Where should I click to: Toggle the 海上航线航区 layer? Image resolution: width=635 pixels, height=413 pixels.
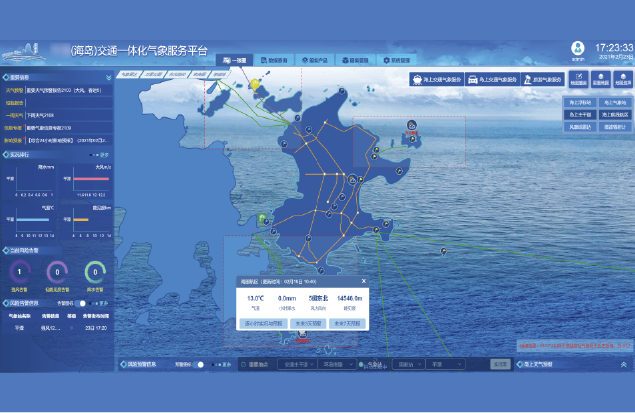tap(615, 115)
